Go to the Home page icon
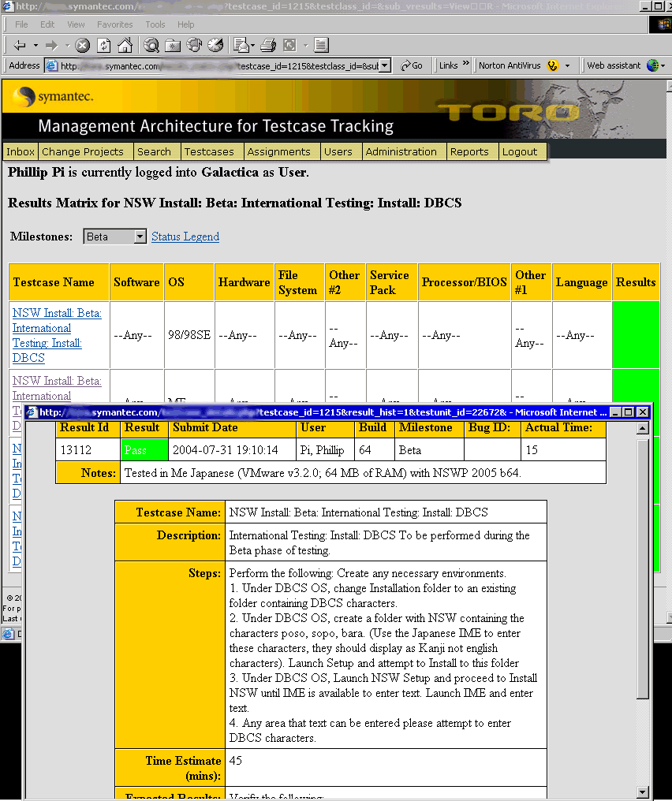 pyautogui.click(x=125, y=46)
